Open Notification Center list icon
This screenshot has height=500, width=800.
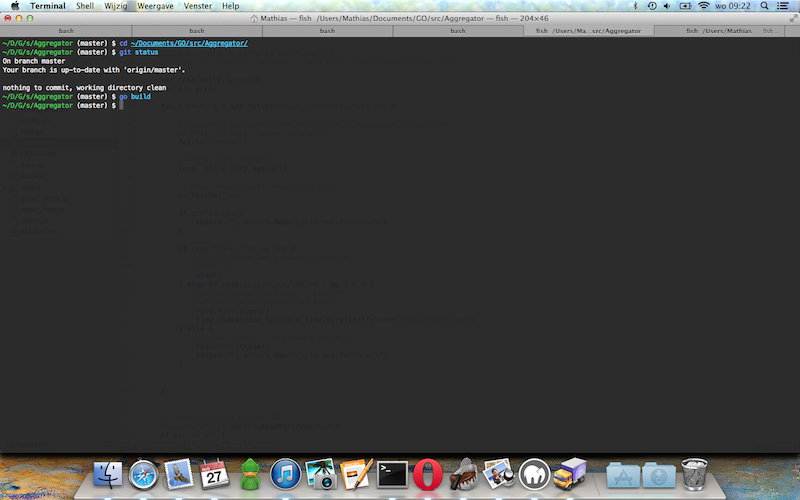(782, 6)
